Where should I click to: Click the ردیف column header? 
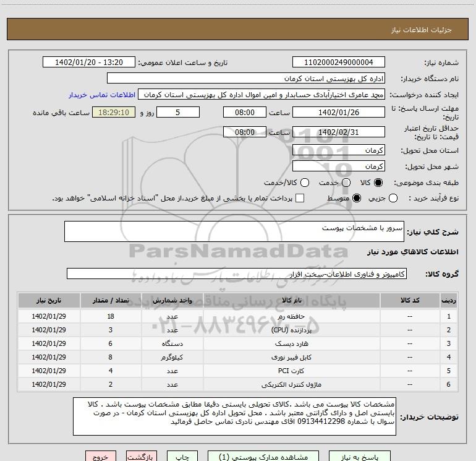pyautogui.click(x=449, y=300)
